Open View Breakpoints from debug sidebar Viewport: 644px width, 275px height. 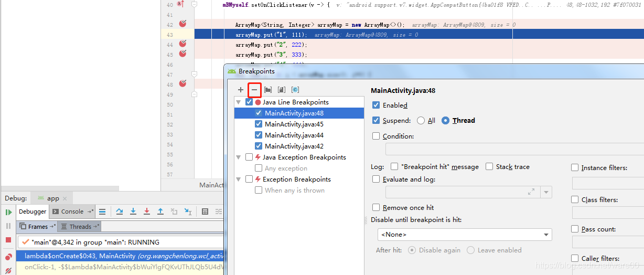(8, 257)
